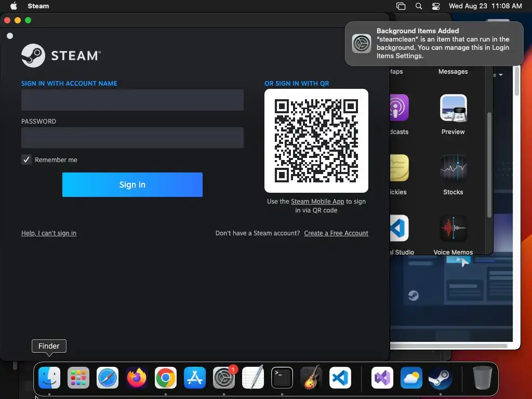Open Finder from the Dock

tap(49, 378)
